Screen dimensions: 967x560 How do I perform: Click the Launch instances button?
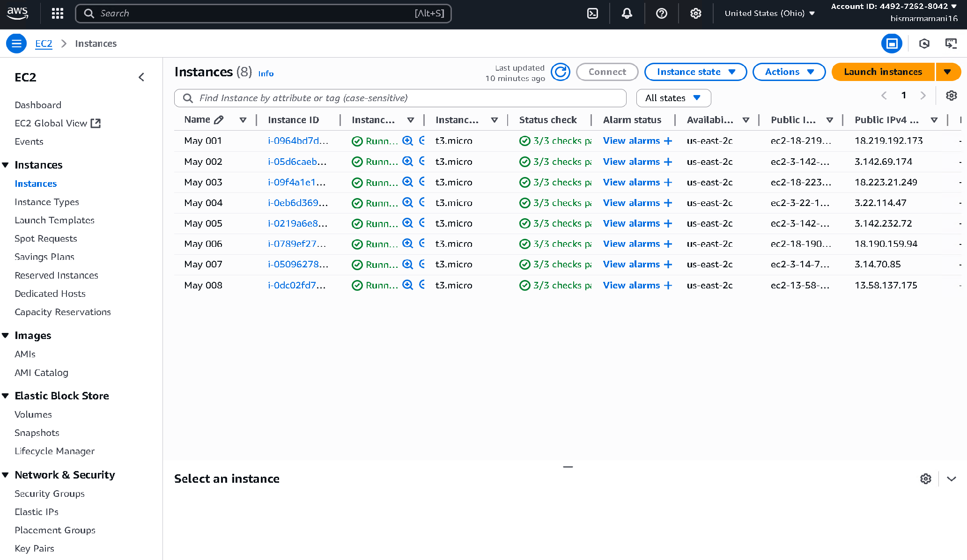point(883,72)
